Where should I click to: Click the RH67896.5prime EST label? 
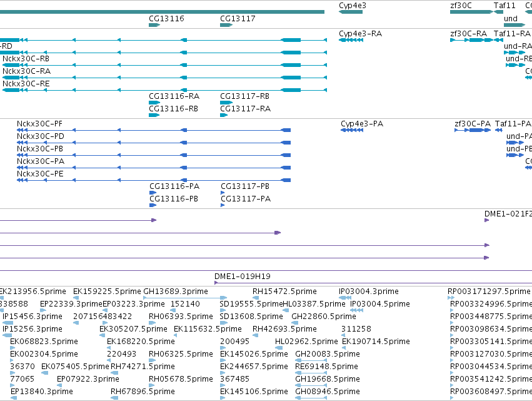[143, 392]
